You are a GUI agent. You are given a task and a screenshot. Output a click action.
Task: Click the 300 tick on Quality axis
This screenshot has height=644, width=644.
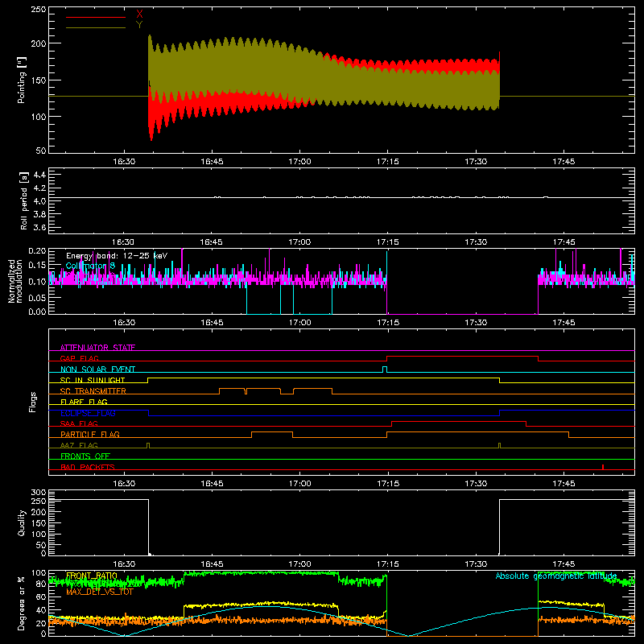[39, 492]
